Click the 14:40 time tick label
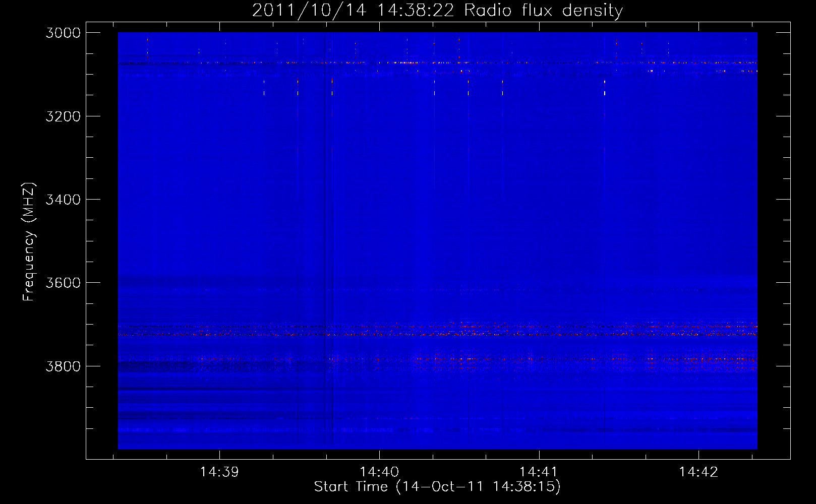 [379, 472]
